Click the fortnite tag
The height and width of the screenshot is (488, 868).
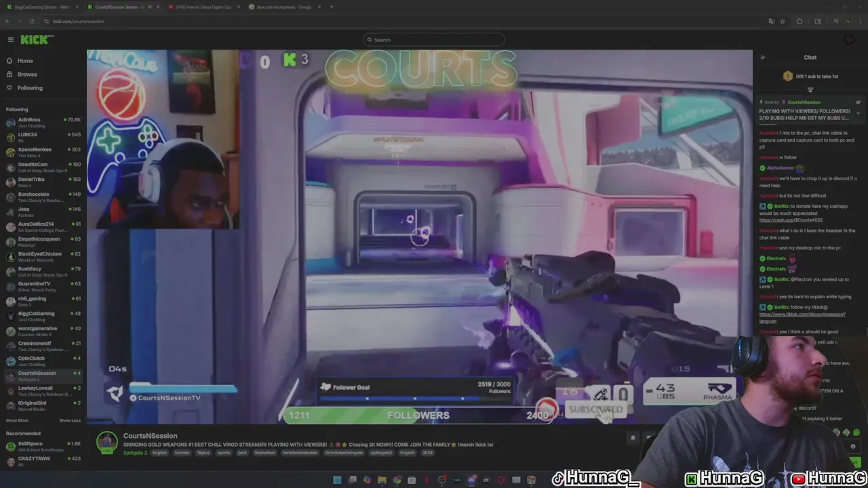[182, 453]
